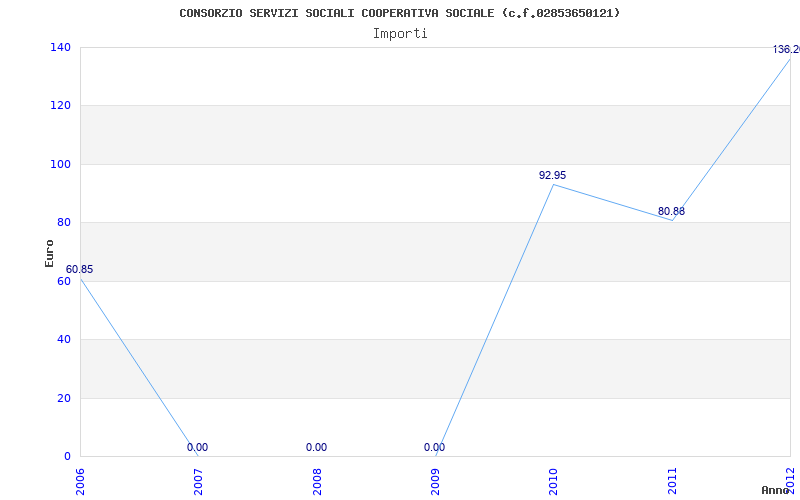Image resolution: width=800 pixels, height=500 pixels.
Task: Click the 2009 data label 0.00
Action: point(434,447)
